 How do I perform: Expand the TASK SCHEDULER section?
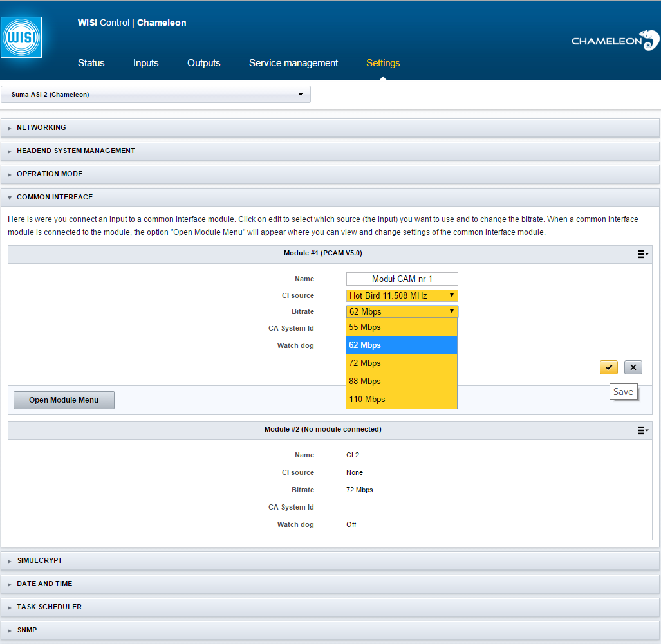coord(330,607)
